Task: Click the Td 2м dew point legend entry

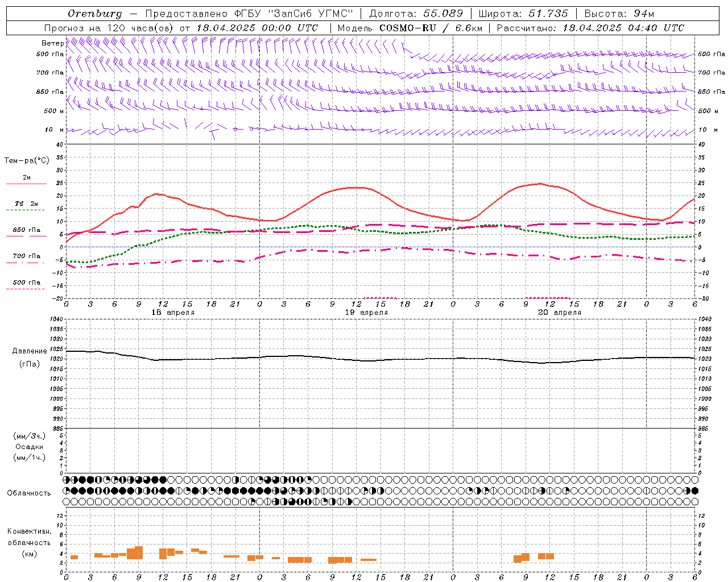Action: pos(27,203)
